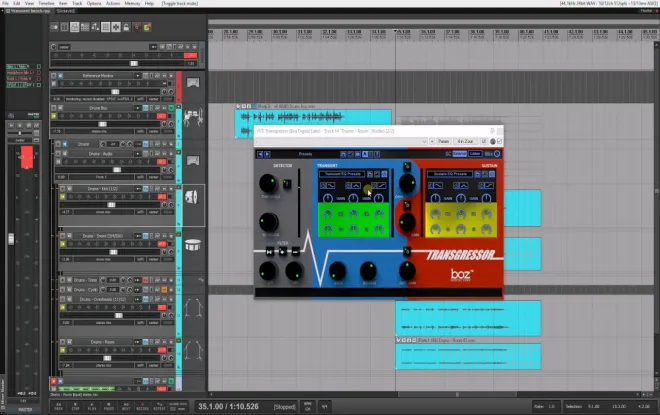Click the Play transport button

click(92, 406)
